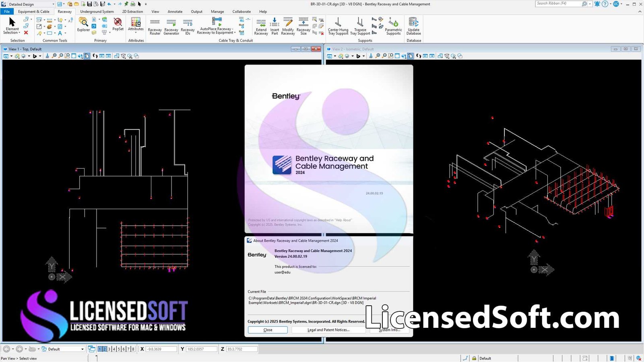This screenshot has width=644, height=362.
Task: Select Center Hung Tray Support tool
Action: coord(338,27)
